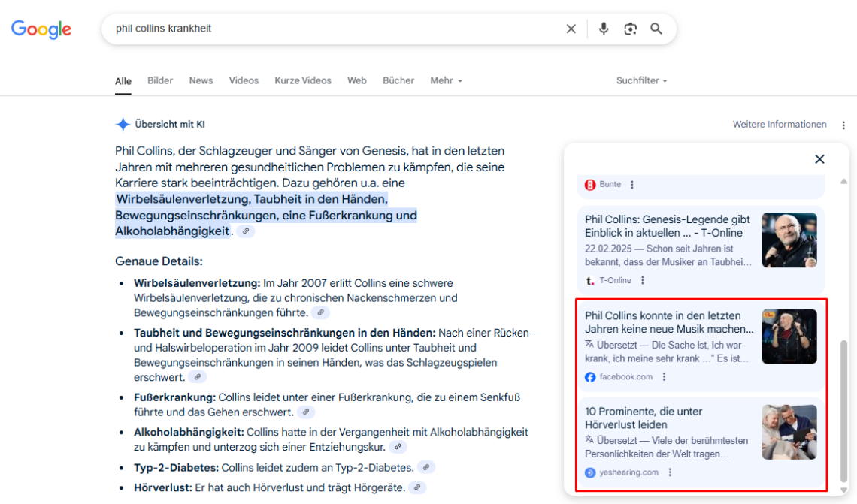Open options menu next to facebook.com source
The width and height of the screenshot is (857, 504).
pos(664,377)
